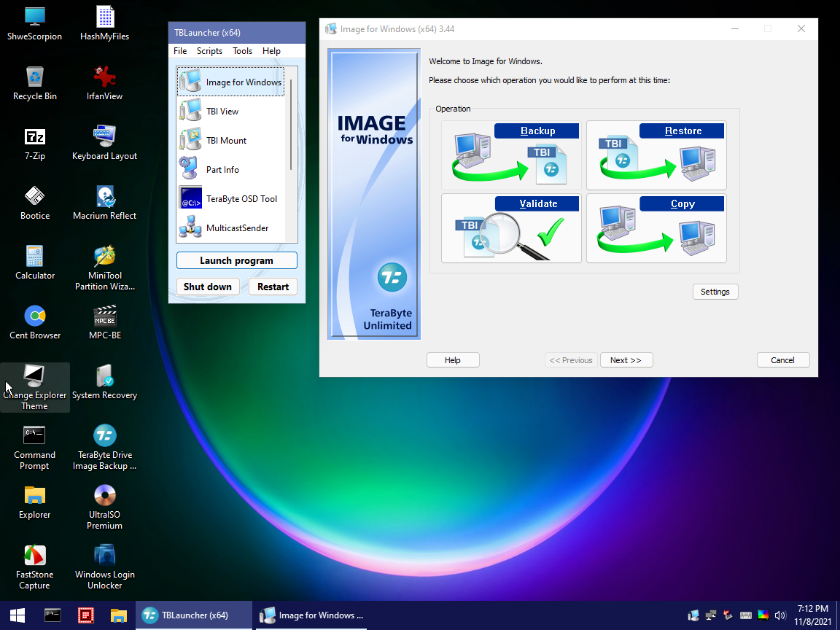This screenshot has height=630, width=840.
Task: Open the Help menu in TBLauncher
Action: tap(271, 51)
